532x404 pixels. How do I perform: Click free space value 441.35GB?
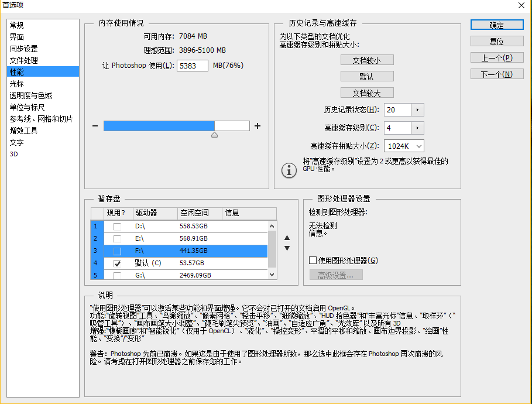(x=193, y=251)
